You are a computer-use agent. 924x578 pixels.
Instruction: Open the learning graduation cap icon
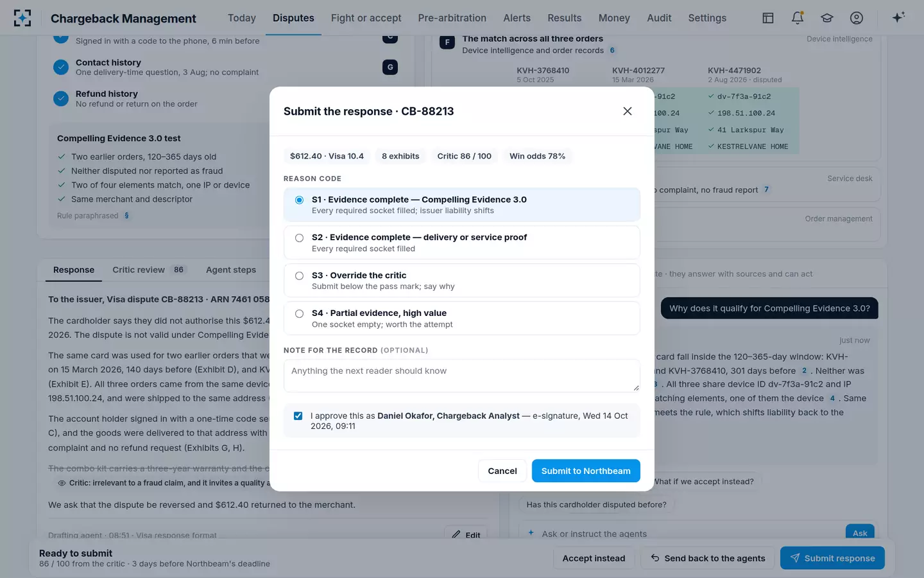(x=827, y=18)
